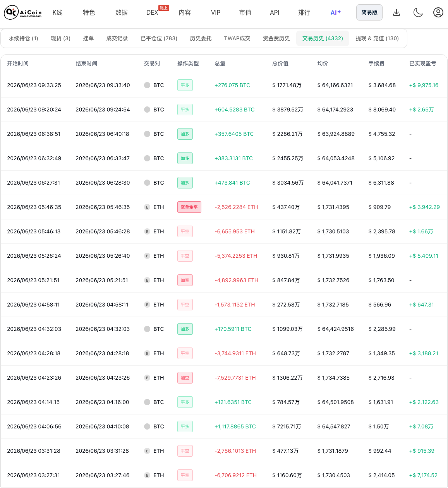Open the 数据 menu
Screen dimensions: 448x488
(121, 13)
